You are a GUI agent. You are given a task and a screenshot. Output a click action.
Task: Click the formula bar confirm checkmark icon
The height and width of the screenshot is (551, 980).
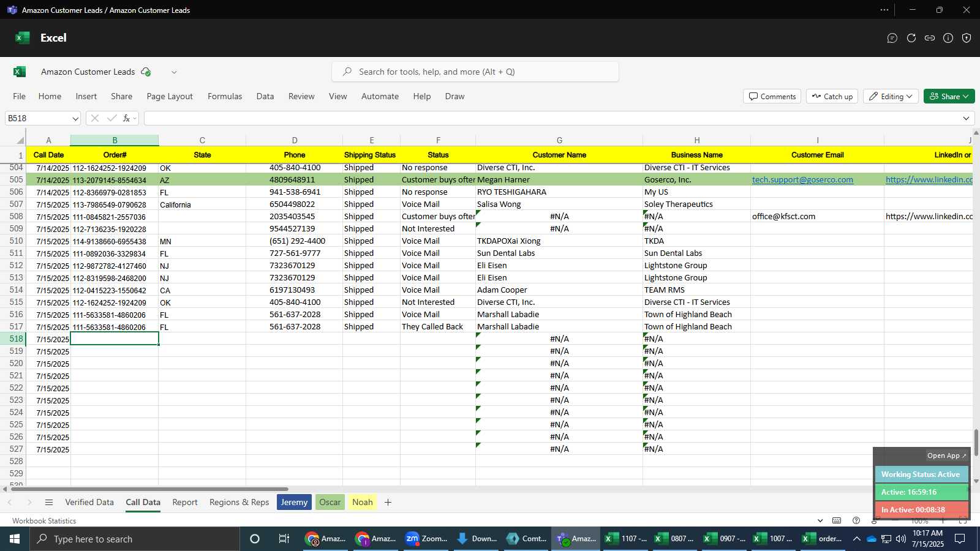click(111, 118)
